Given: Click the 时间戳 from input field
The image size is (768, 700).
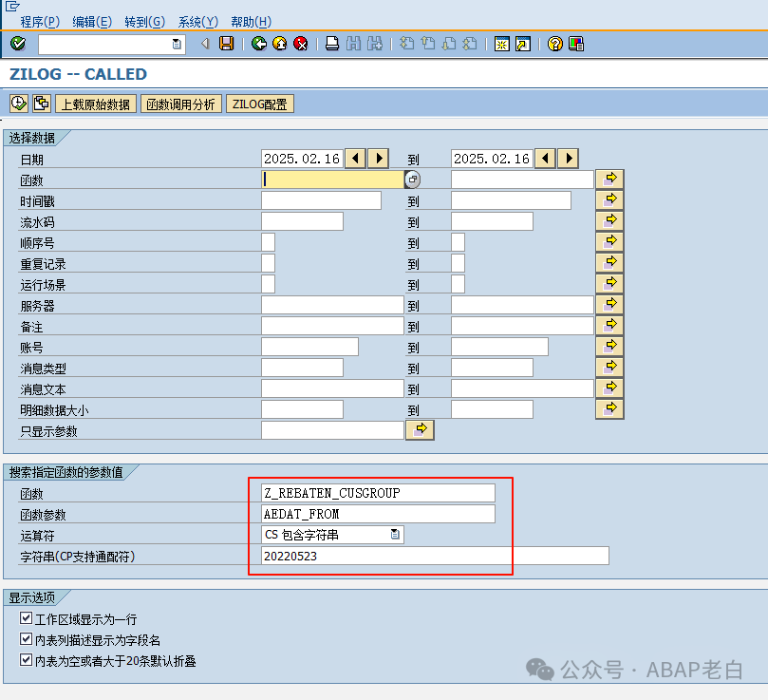Looking at the screenshot, I should 321,200.
